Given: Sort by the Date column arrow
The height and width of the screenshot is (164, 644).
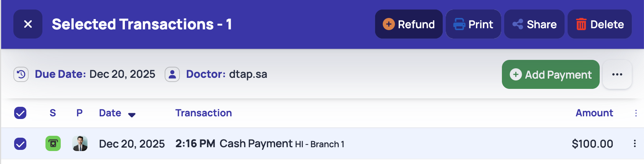Looking at the screenshot, I should pos(132,114).
